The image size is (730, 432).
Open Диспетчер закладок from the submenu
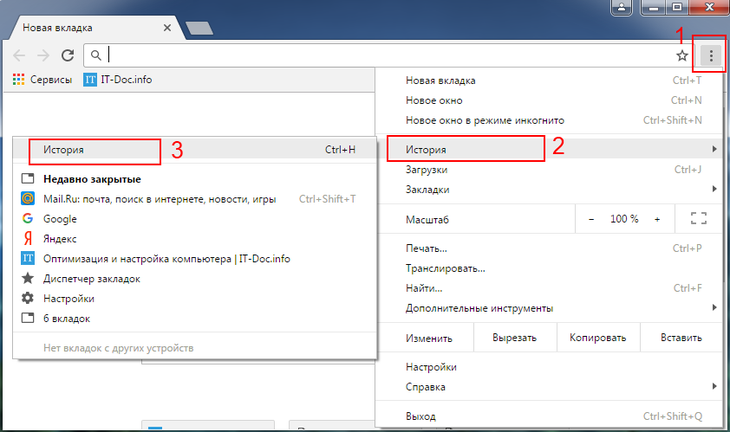coord(195,279)
